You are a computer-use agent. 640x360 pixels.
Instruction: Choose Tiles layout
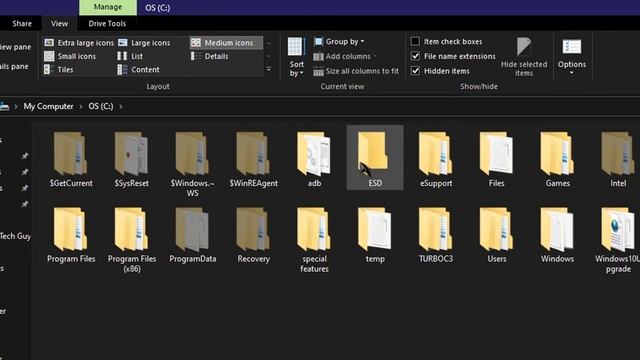click(x=59, y=69)
